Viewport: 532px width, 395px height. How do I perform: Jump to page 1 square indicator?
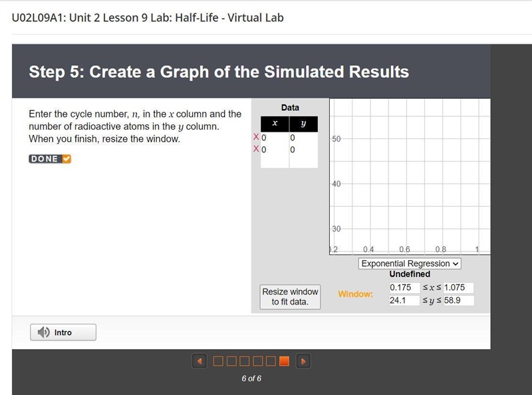(218, 361)
